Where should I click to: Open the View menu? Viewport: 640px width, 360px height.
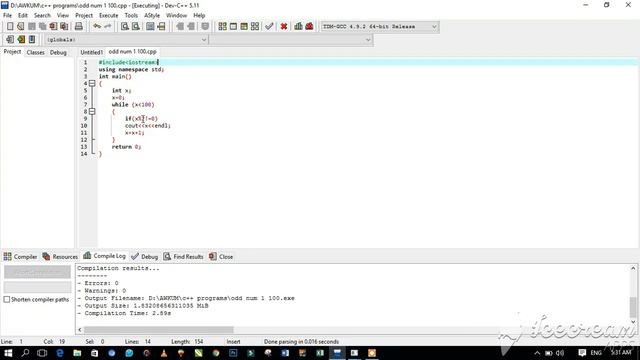tap(62, 15)
